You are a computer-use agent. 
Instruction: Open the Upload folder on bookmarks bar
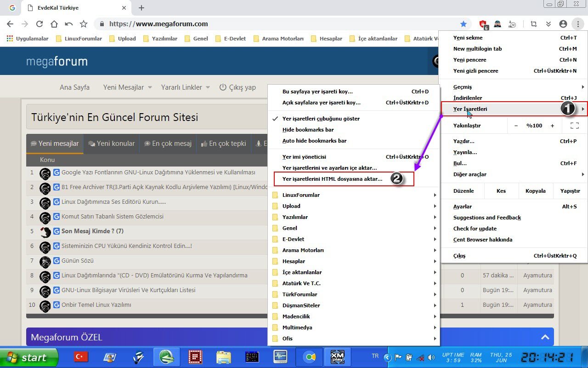(x=123, y=39)
